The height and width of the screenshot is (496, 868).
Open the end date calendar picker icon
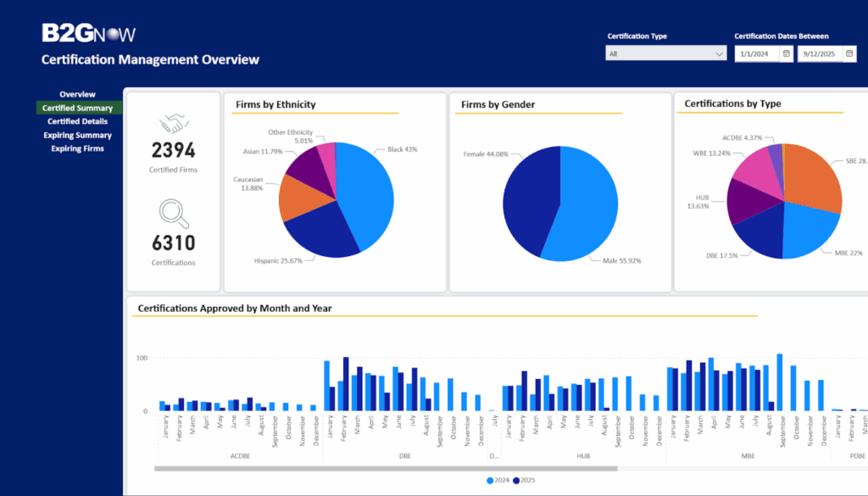pyautogui.click(x=849, y=53)
